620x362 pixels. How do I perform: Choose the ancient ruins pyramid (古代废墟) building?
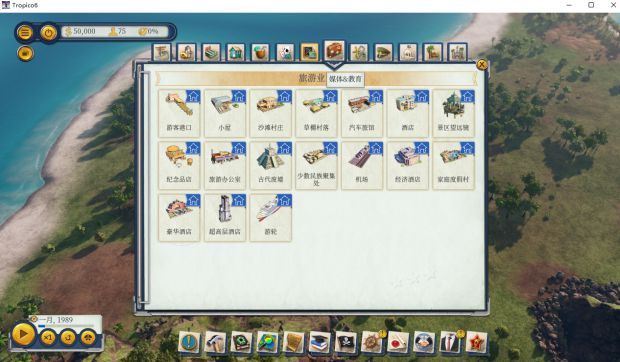(270, 165)
